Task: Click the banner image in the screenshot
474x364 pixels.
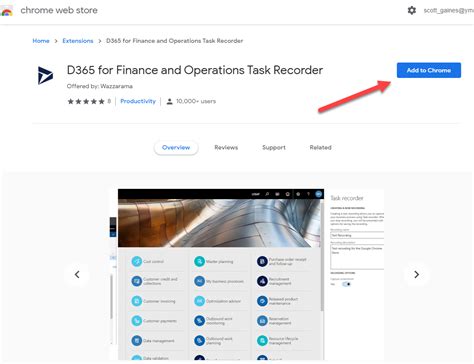Action: coord(219,223)
